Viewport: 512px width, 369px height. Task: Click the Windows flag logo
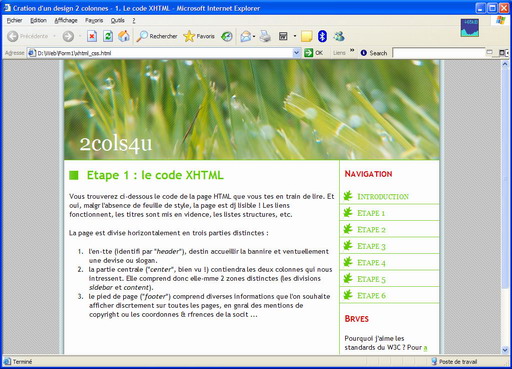pyautogui.click(x=501, y=20)
